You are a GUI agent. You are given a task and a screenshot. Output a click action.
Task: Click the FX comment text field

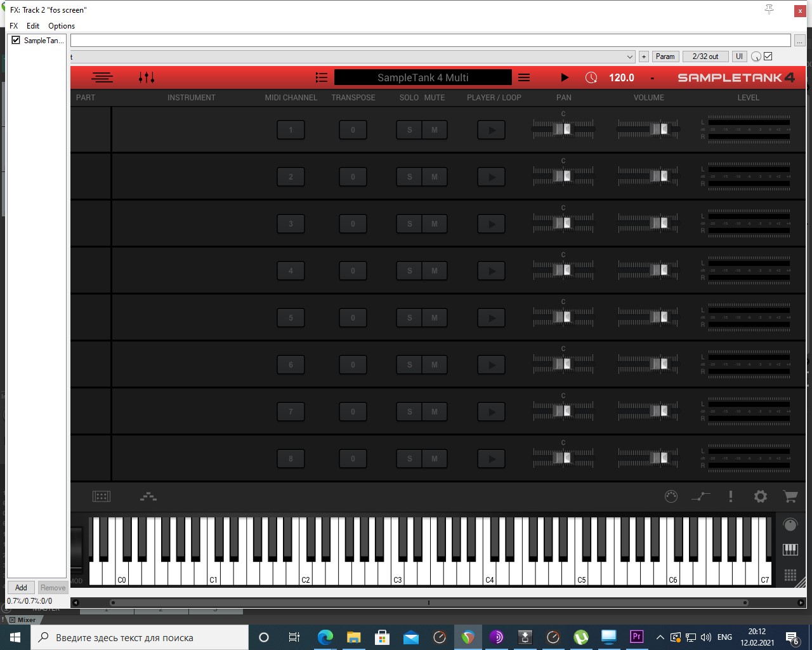pyautogui.click(x=431, y=41)
